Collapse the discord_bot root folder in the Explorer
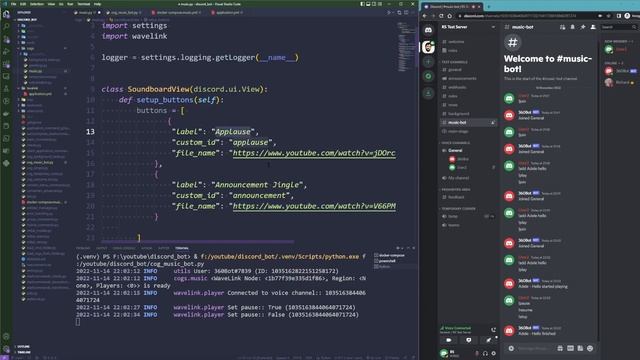 [x=27, y=20]
